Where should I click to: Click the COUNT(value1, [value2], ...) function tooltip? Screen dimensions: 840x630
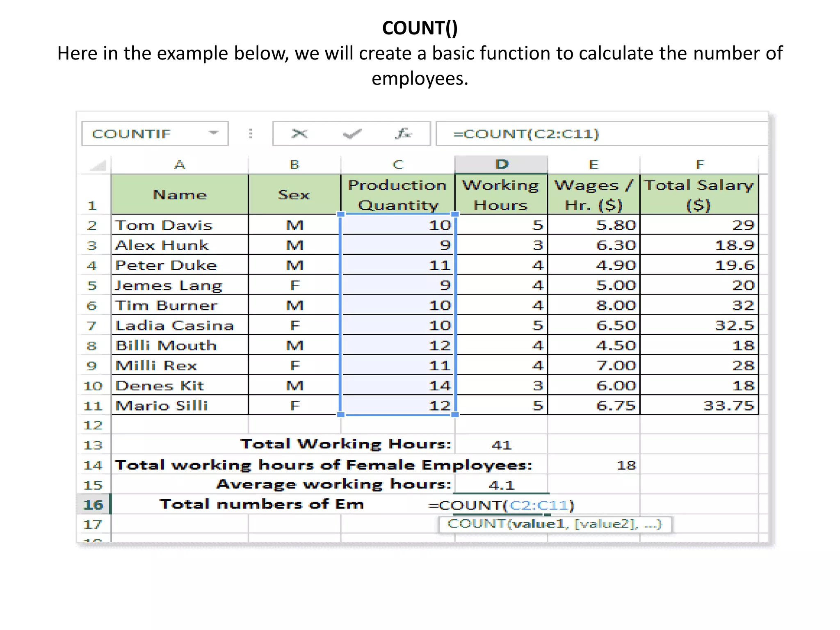point(555,524)
